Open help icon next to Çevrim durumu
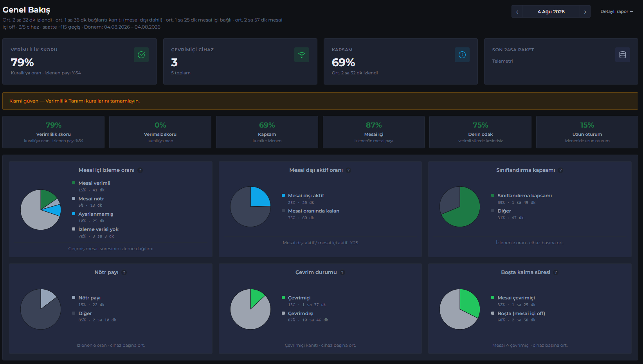 [x=342, y=272]
